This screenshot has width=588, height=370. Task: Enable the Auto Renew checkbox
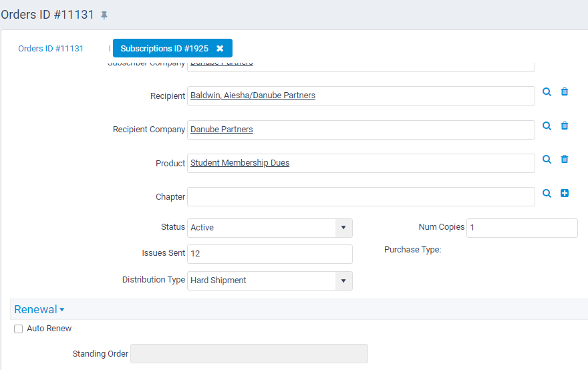19,329
